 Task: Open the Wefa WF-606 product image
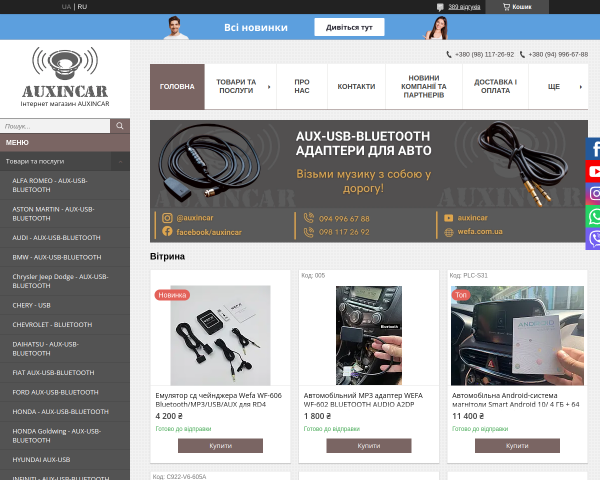pos(220,335)
